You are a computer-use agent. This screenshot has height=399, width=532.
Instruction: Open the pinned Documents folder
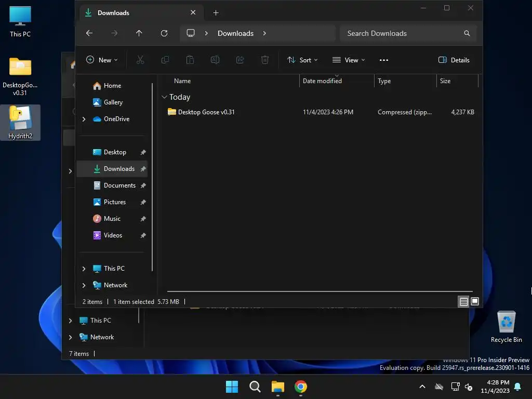(x=112, y=185)
